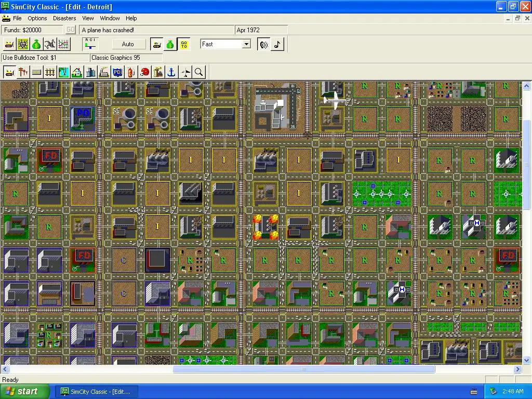Click the 'Ready' status bar text
532x399 pixels.
[x=10, y=380]
